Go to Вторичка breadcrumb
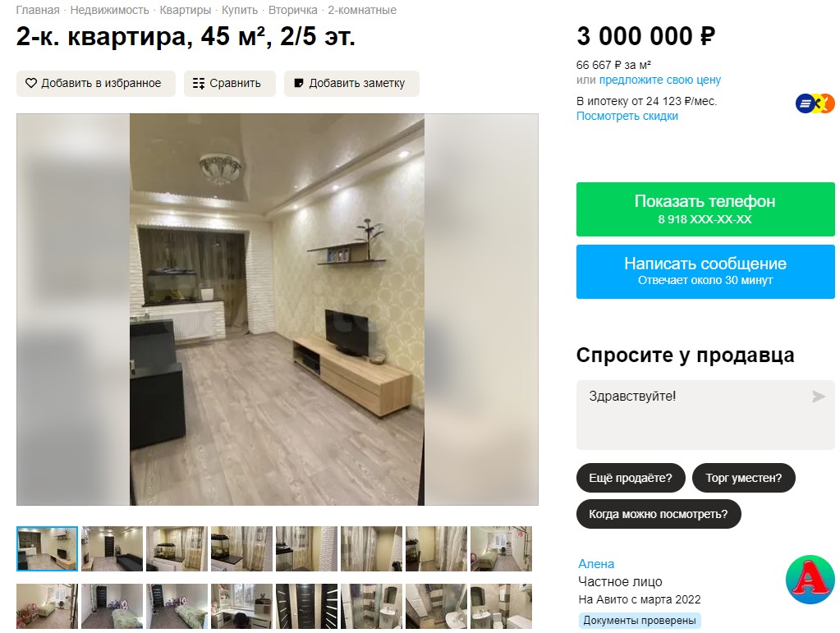This screenshot has height=633, width=840. click(x=292, y=10)
